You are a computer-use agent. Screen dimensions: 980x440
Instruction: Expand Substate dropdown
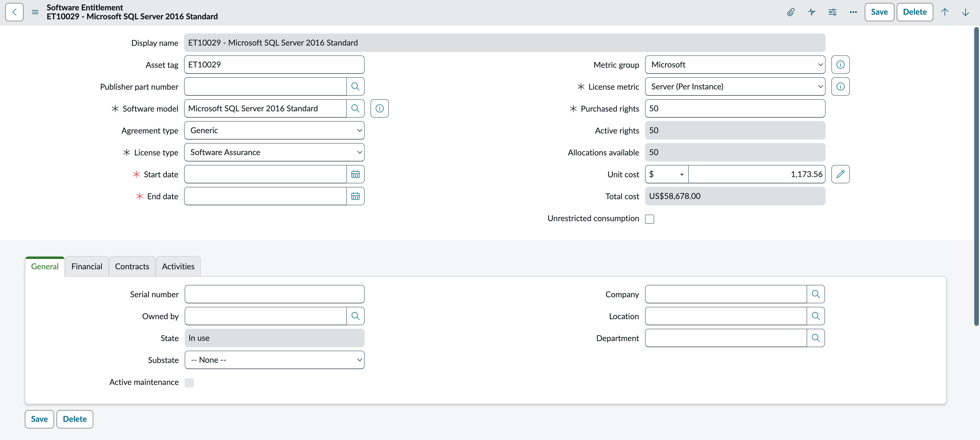pos(274,360)
